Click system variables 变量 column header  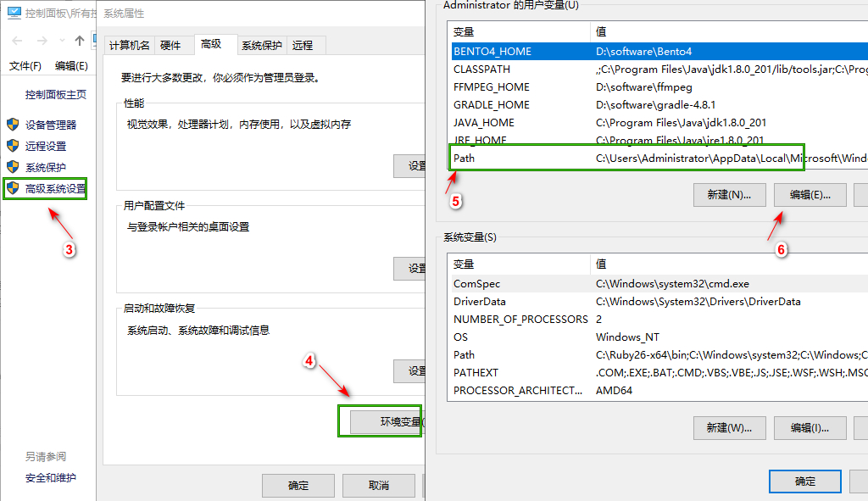tap(520, 264)
